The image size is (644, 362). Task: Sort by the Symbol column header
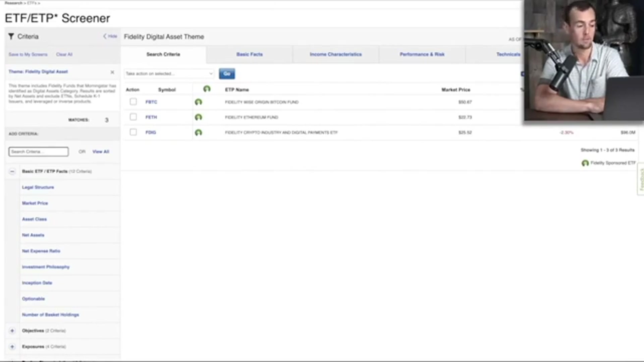click(x=167, y=90)
